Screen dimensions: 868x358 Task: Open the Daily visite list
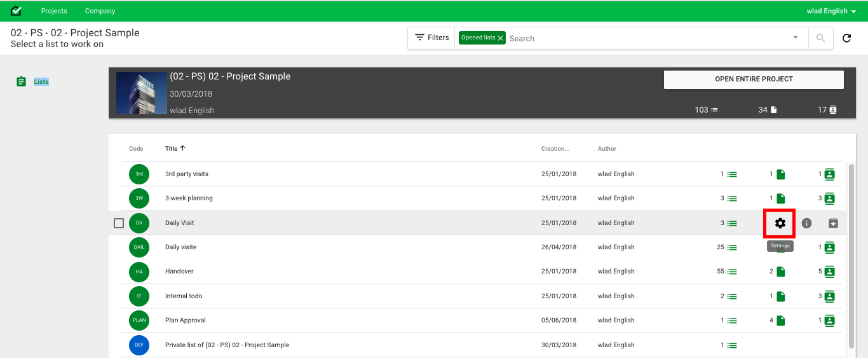pyautogui.click(x=180, y=247)
